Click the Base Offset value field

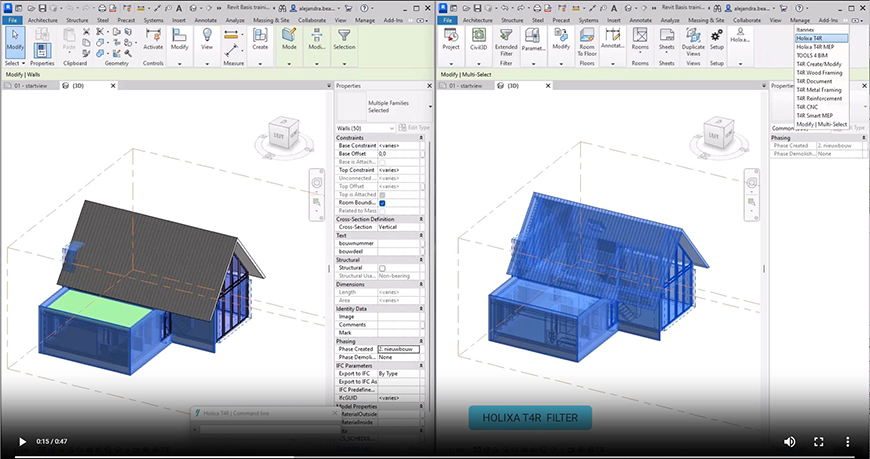pos(398,154)
